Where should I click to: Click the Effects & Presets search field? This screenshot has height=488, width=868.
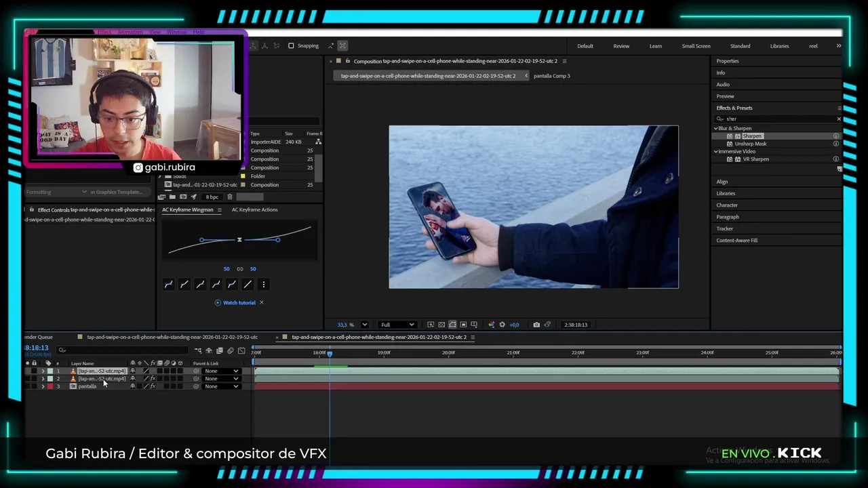[x=778, y=119]
